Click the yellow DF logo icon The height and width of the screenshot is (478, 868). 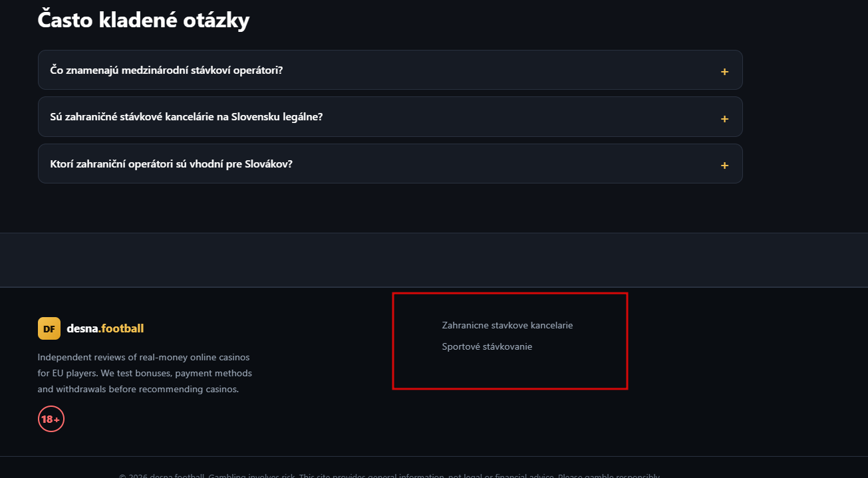(x=49, y=328)
